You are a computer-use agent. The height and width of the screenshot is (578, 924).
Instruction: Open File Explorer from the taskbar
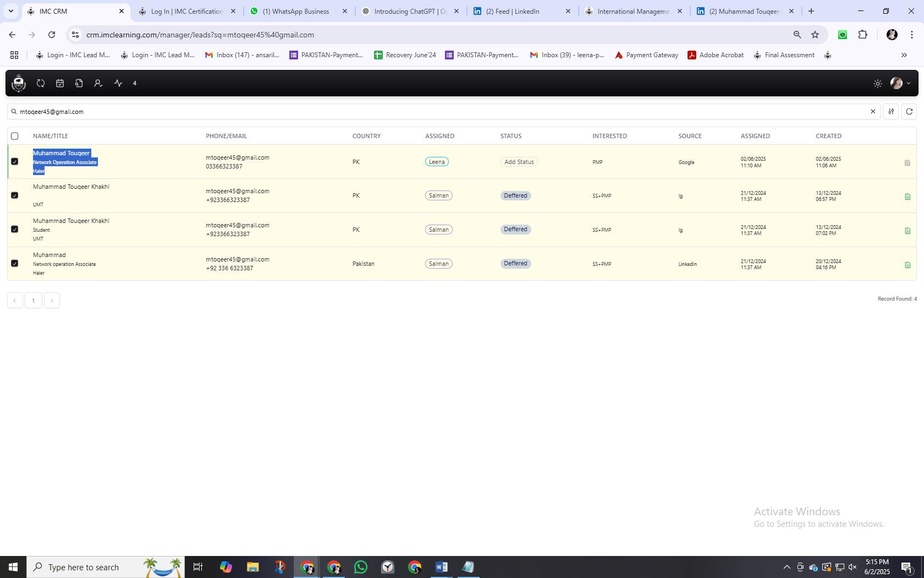pyautogui.click(x=252, y=567)
